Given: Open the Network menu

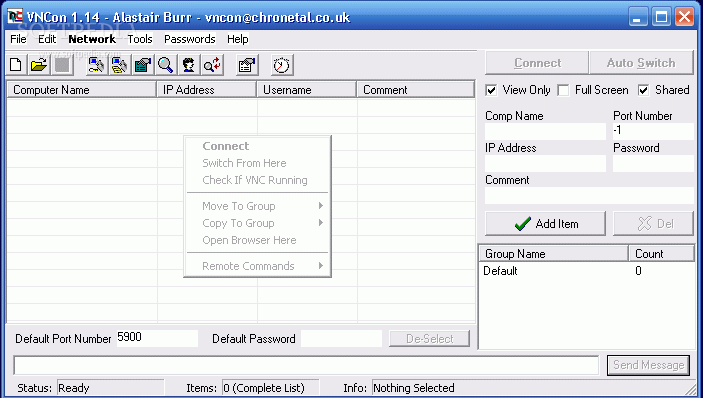Looking at the screenshot, I should 92,39.
